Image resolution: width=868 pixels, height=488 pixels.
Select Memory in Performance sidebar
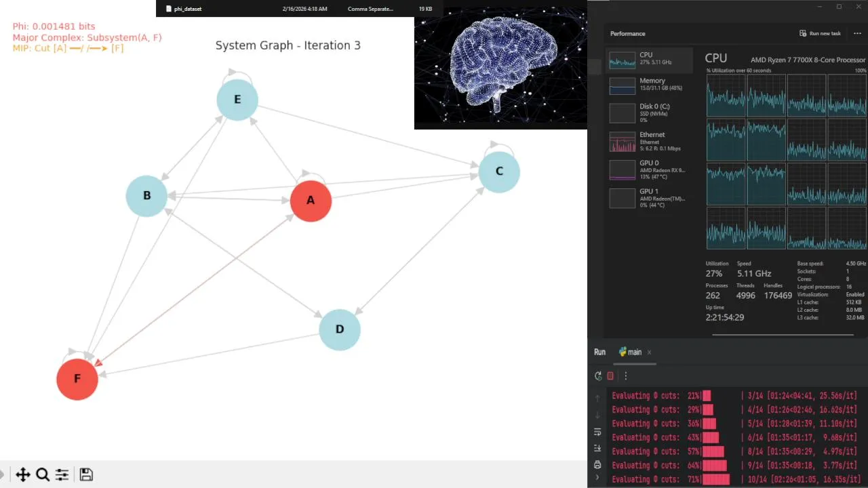[650, 85]
